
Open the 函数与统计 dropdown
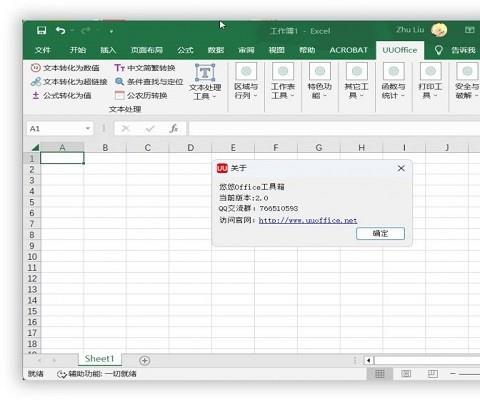[394, 82]
